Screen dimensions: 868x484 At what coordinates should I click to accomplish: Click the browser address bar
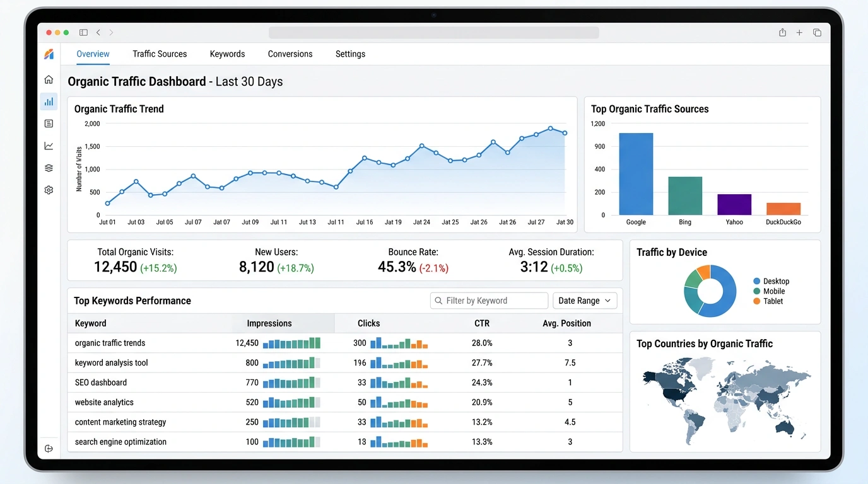tap(434, 32)
